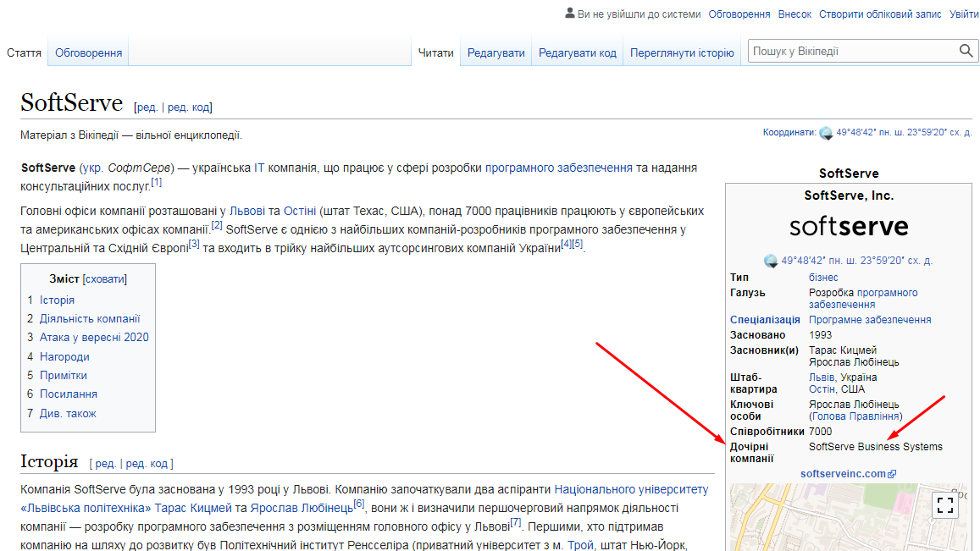This screenshot has height=551, width=980.
Task: Open Національного університету «Львівська політехніка» link
Action: 631,490
